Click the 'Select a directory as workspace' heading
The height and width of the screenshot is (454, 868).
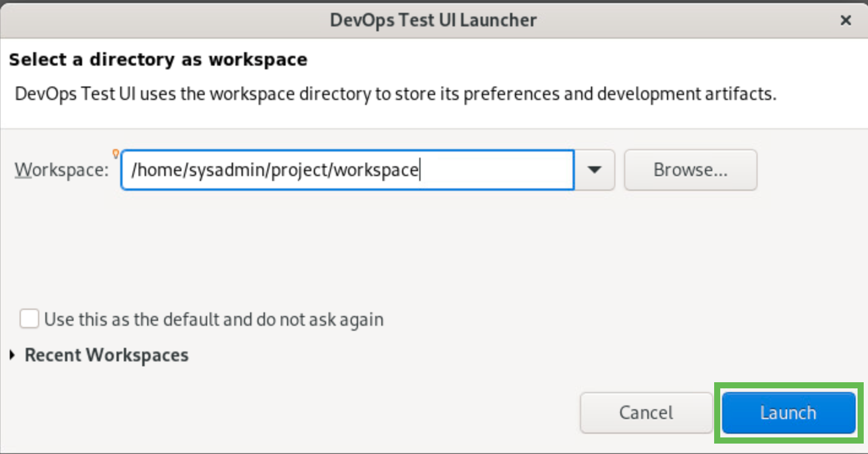pos(158,60)
